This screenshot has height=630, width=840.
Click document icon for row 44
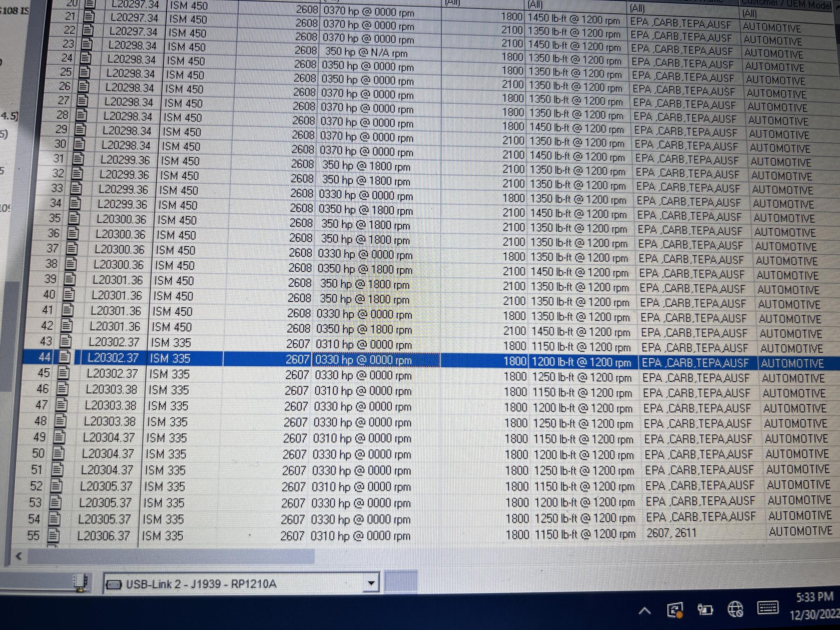(64, 357)
